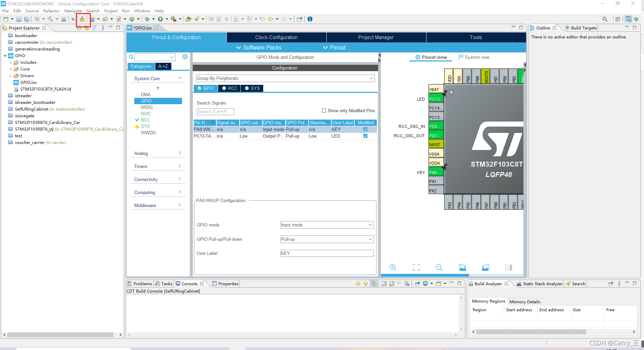The image size is (644, 350).
Task: Rotate chip counter-clockwise in pinout view
Action: tap(485, 267)
